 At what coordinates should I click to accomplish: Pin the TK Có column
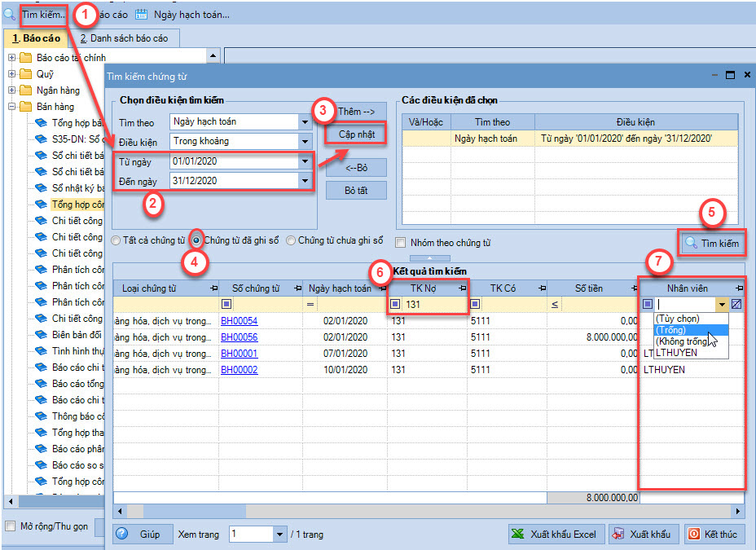tap(543, 288)
